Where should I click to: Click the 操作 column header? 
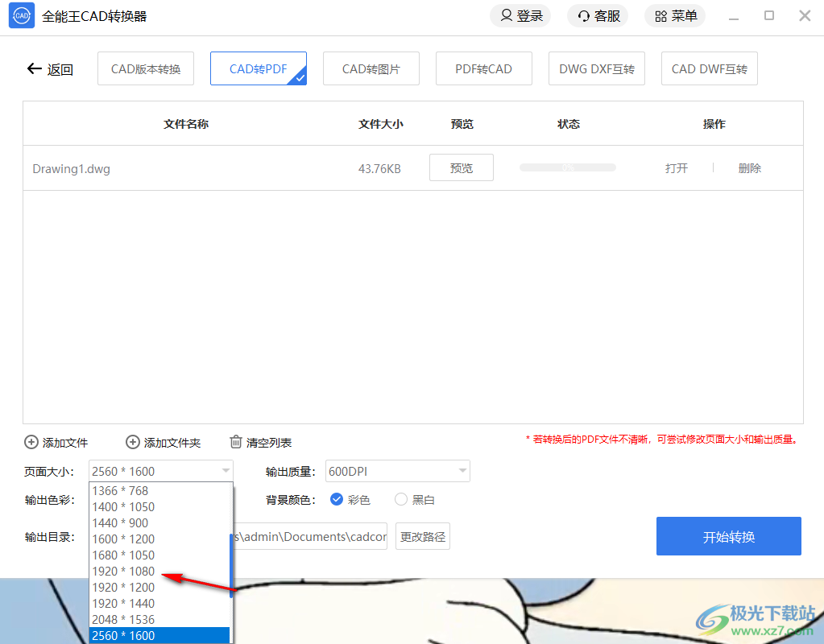(714, 124)
